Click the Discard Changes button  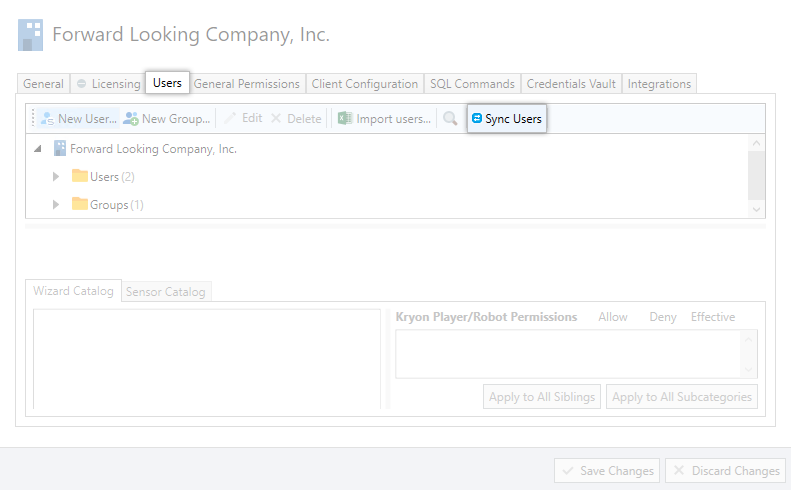pos(726,470)
